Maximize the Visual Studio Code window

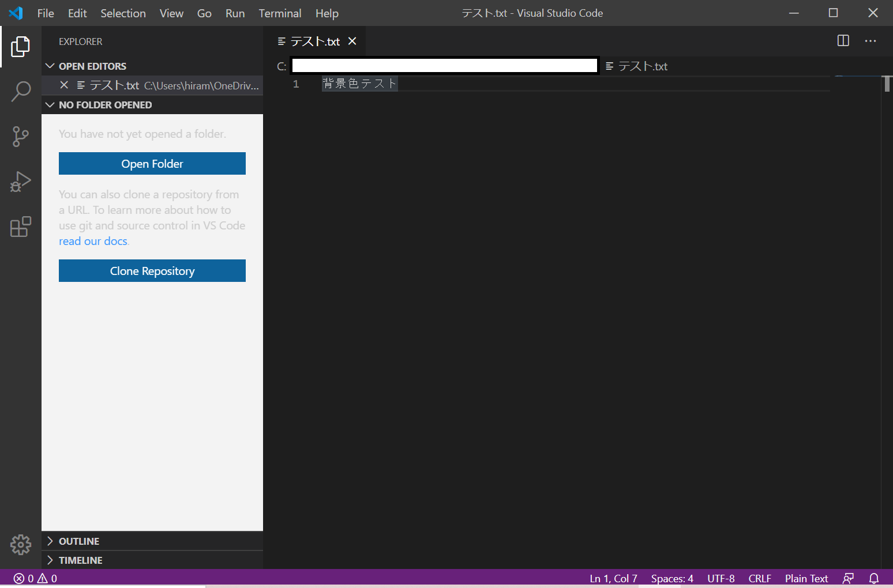[x=833, y=13]
